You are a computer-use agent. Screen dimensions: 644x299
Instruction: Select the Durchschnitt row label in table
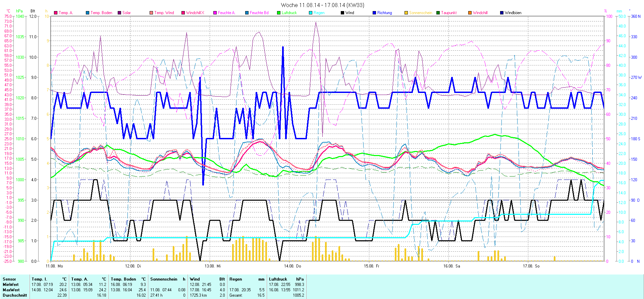pos(15,295)
